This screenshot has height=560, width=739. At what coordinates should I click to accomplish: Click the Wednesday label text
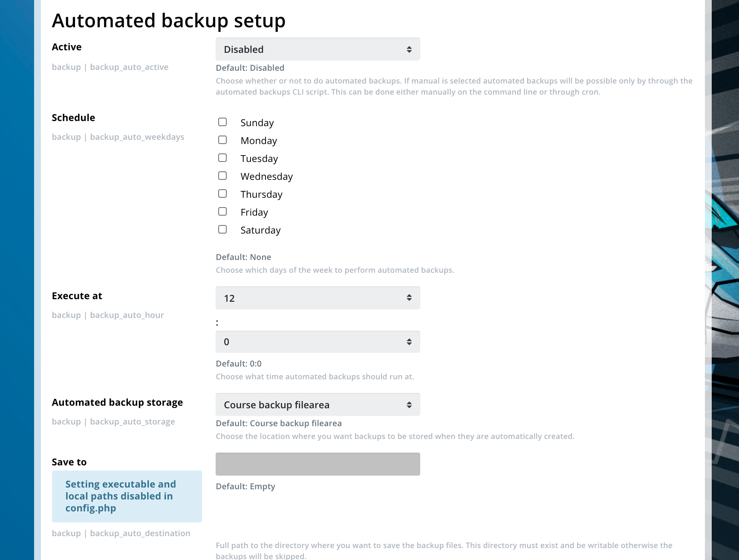(x=267, y=176)
